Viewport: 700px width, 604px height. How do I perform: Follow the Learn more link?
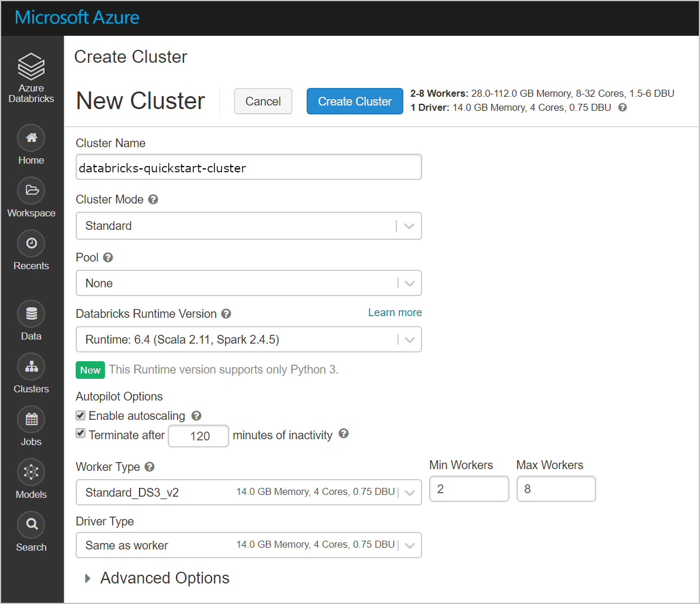[x=395, y=313]
